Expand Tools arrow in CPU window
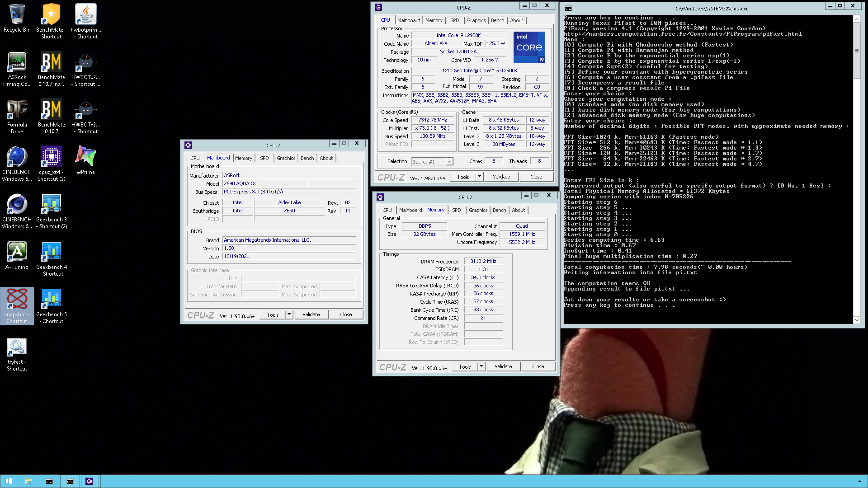 (x=479, y=177)
